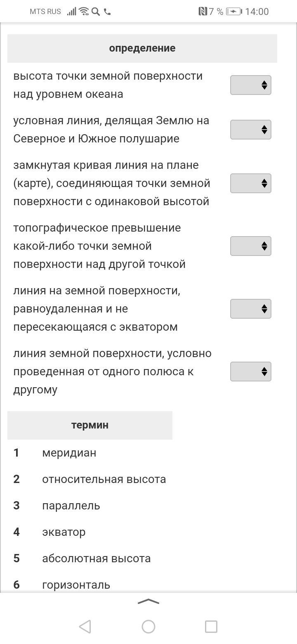Open dropdown for 'замкнутая кривая линия' definition
This screenshot has height=644, width=297.
click(x=250, y=183)
